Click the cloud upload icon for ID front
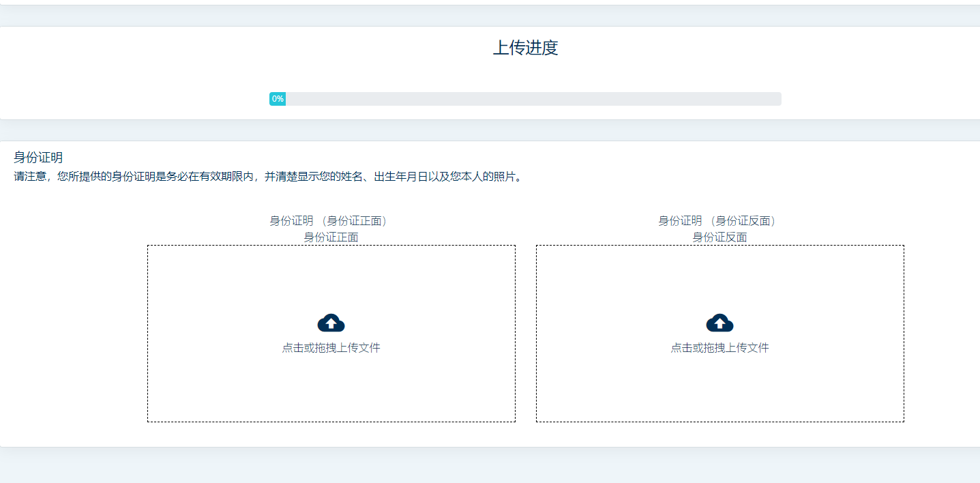Image resolution: width=980 pixels, height=483 pixels. 331,323
